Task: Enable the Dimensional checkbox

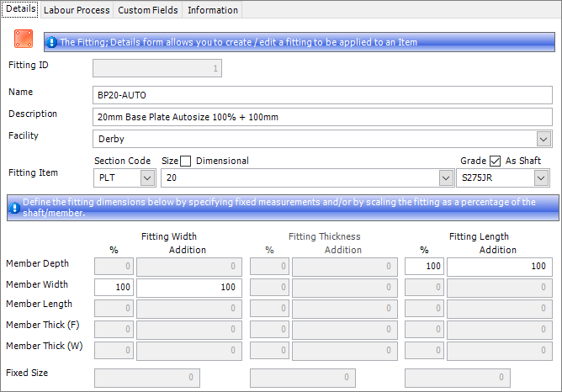Action: (x=187, y=161)
